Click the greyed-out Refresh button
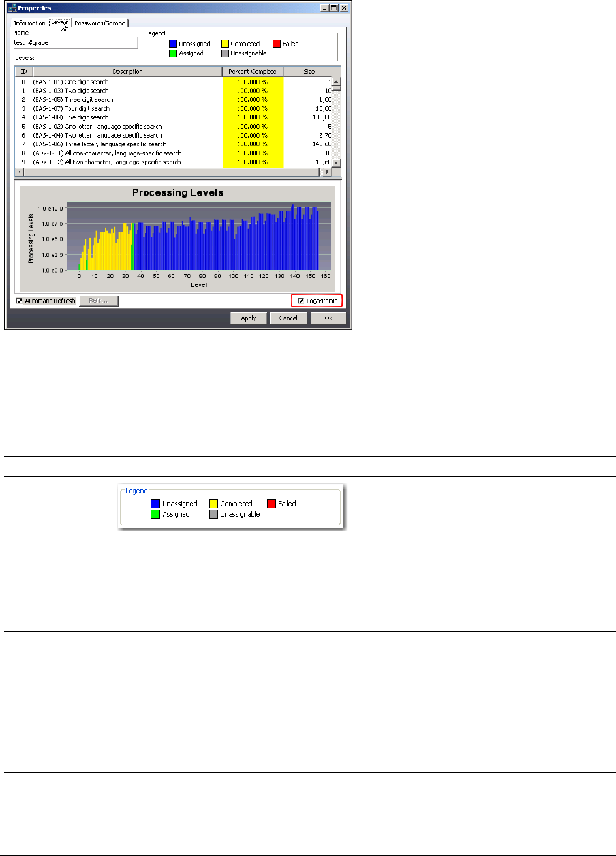The image size is (616, 856). (x=99, y=301)
